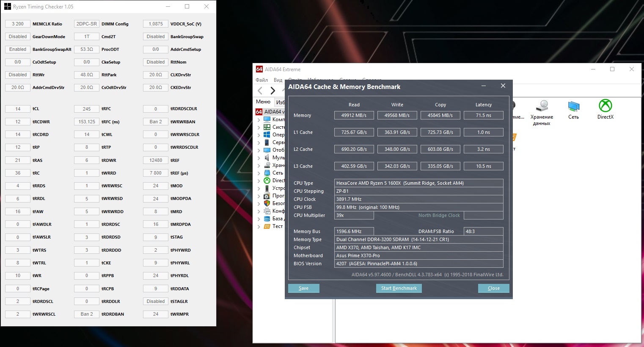The width and height of the screenshot is (644, 347).
Task: Click the tREF value 12480
Action: tap(156, 160)
